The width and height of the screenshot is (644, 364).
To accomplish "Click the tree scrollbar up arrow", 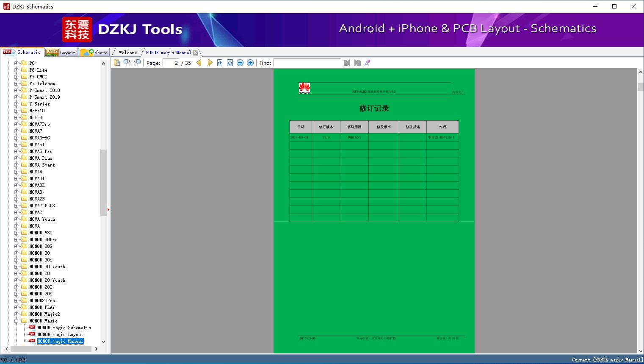I will point(103,64).
